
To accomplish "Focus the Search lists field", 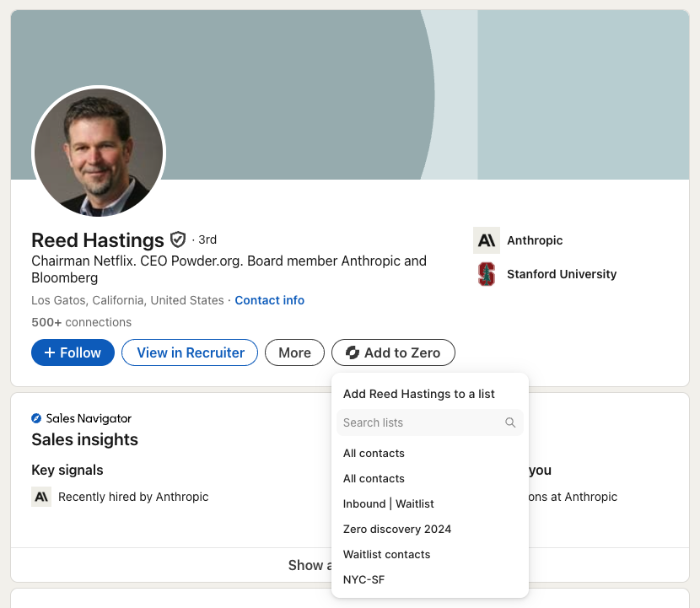I will tap(430, 422).
